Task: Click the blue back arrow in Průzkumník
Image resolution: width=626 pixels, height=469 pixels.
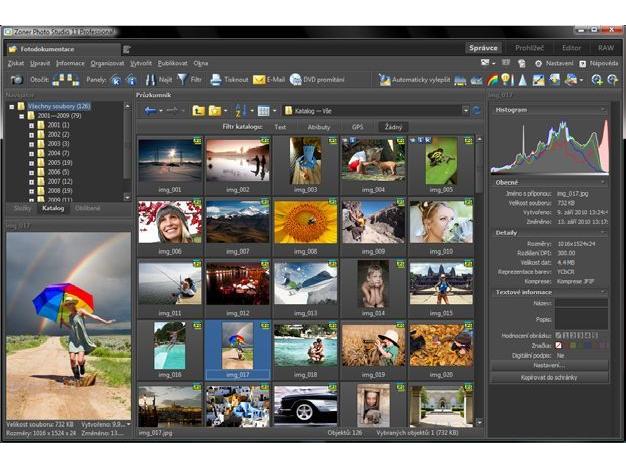Action: pos(151,111)
